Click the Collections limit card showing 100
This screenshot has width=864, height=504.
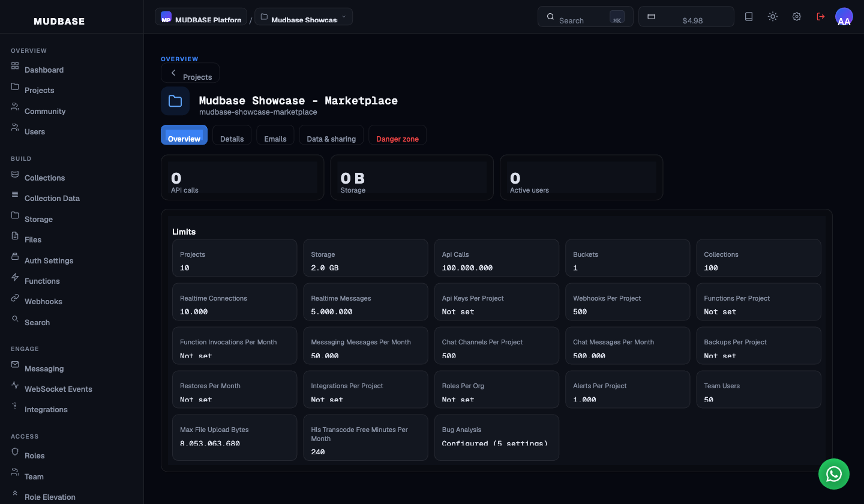coord(758,258)
